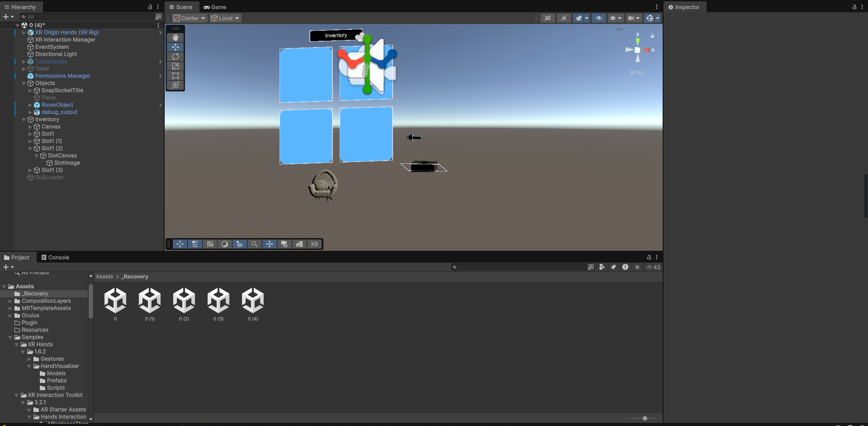Expand the Slot1 (3) object
Screen dimensions: 868x426
30,170
